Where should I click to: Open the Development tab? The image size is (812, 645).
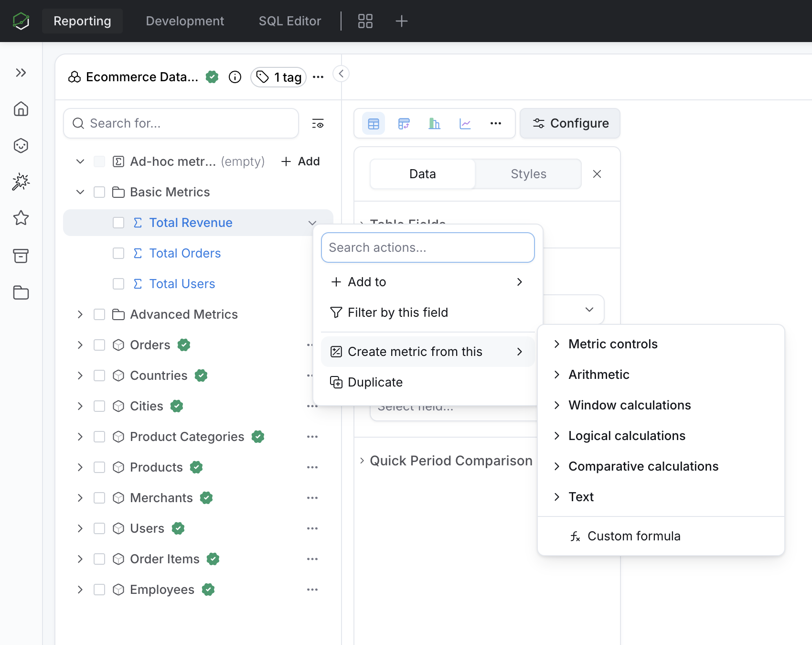(x=185, y=21)
